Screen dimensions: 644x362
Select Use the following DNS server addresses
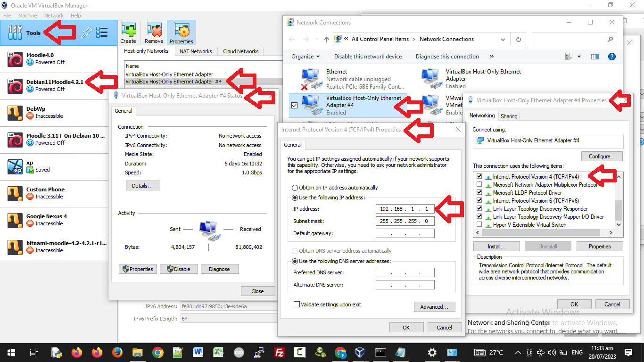[296, 261]
